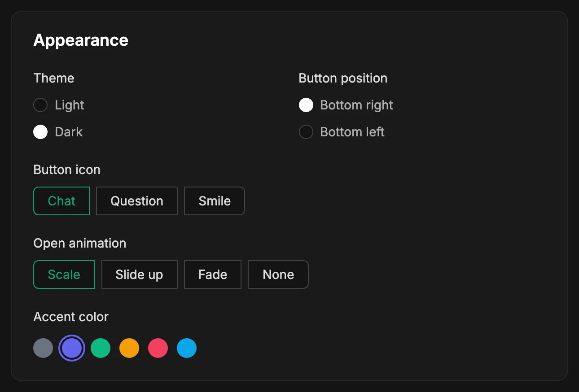This screenshot has height=392, width=579.
Task: Pick the Smile button icon option
Action: coord(215,201)
